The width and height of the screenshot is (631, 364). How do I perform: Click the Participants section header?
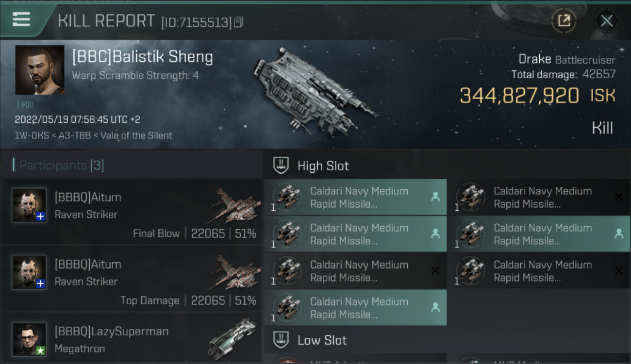click(61, 165)
